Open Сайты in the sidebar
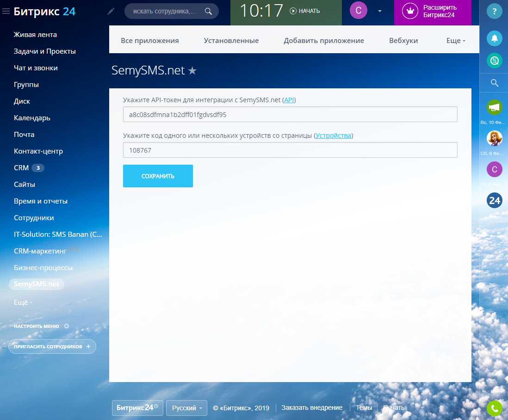 click(25, 184)
